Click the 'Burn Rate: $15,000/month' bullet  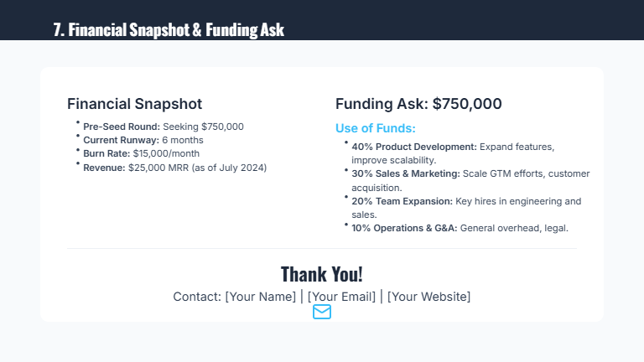coord(142,153)
